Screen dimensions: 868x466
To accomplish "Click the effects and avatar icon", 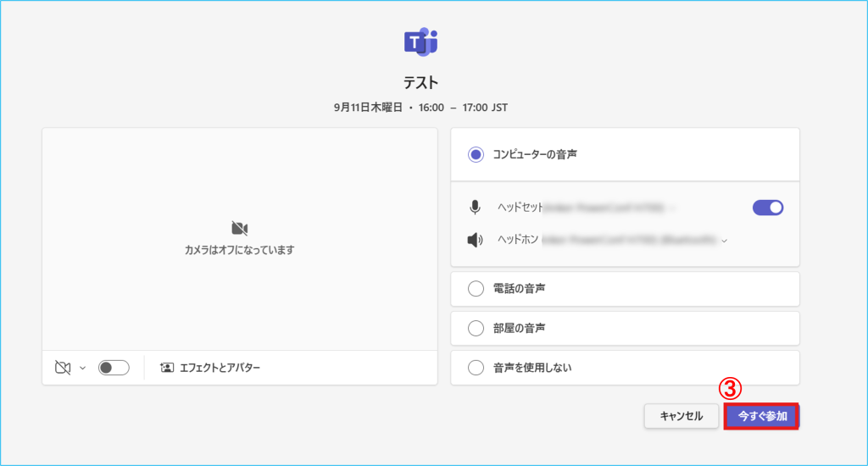I will [x=167, y=368].
